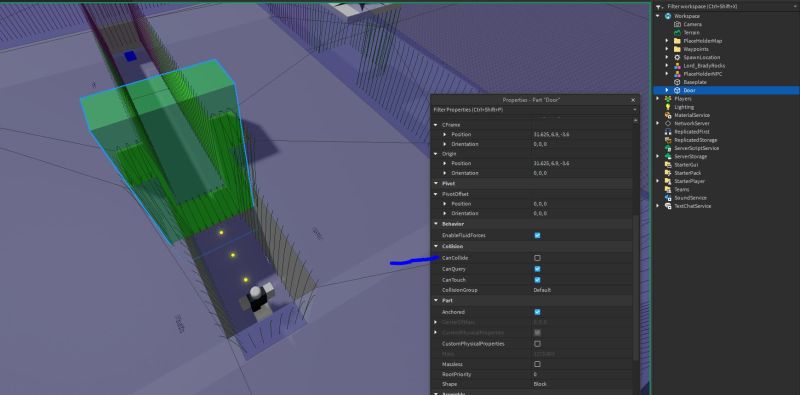Screen dimensions: 800x395
Task: Select the Baseplate part icon
Action: click(x=678, y=82)
